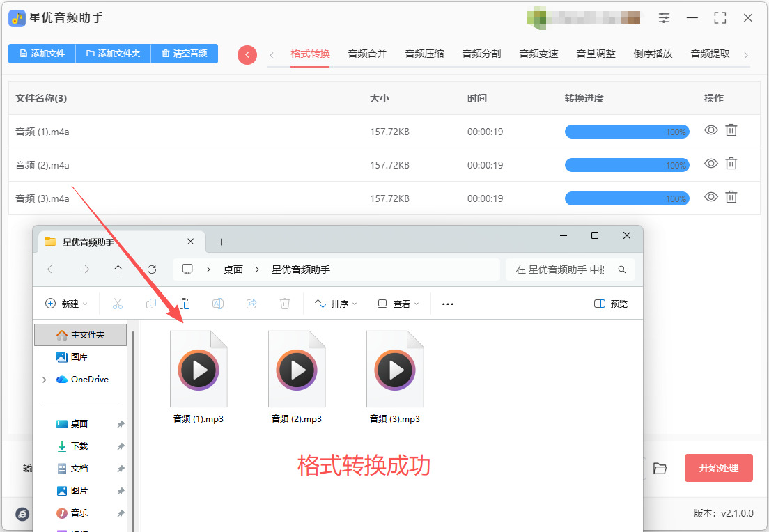
Task: Add a new Explorer tab with plus
Action: pyautogui.click(x=222, y=242)
